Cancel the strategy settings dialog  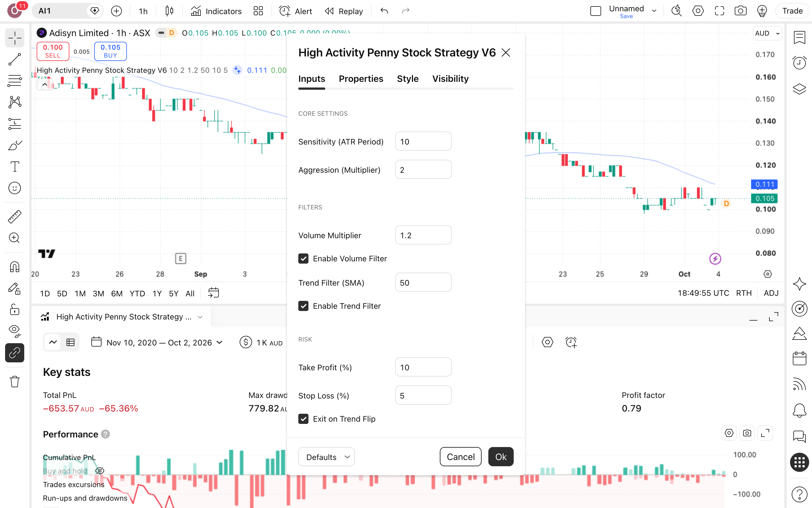click(x=460, y=457)
